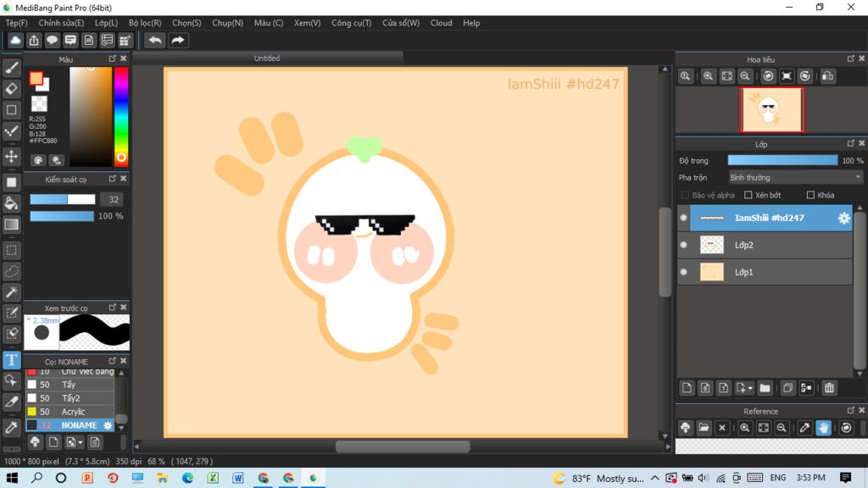The width and height of the screenshot is (868, 488).
Task: Enable the Xén bớt checkbox
Action: tap(748, 196)
